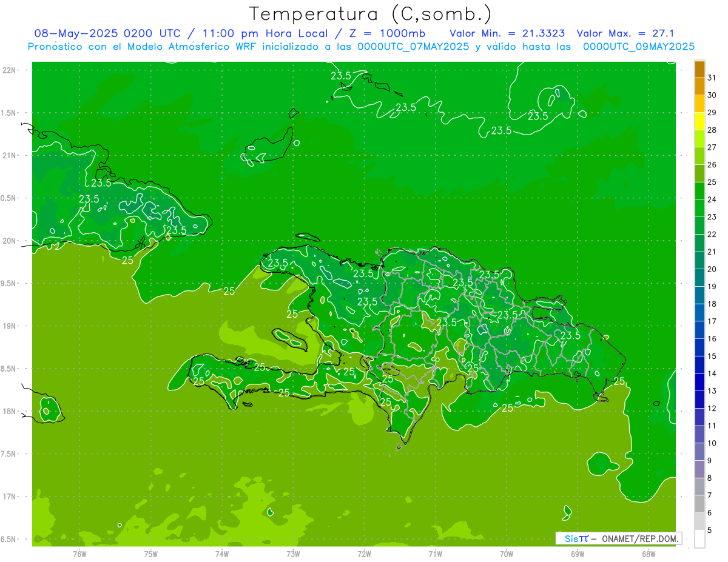Click legend color swatch between 23 and 24
This screenshot has width=728, height=562.
[699, 208]
